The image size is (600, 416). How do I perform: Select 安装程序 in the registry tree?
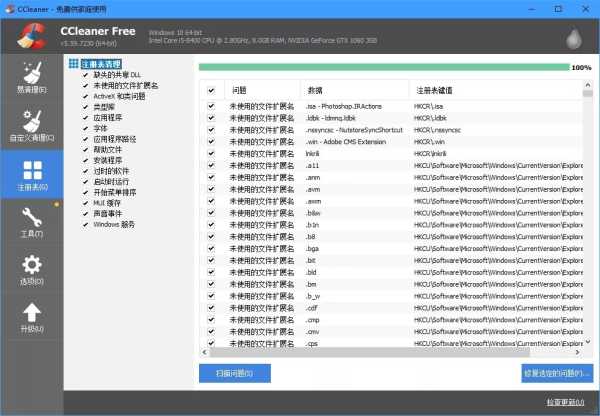[x=108, y=160]
